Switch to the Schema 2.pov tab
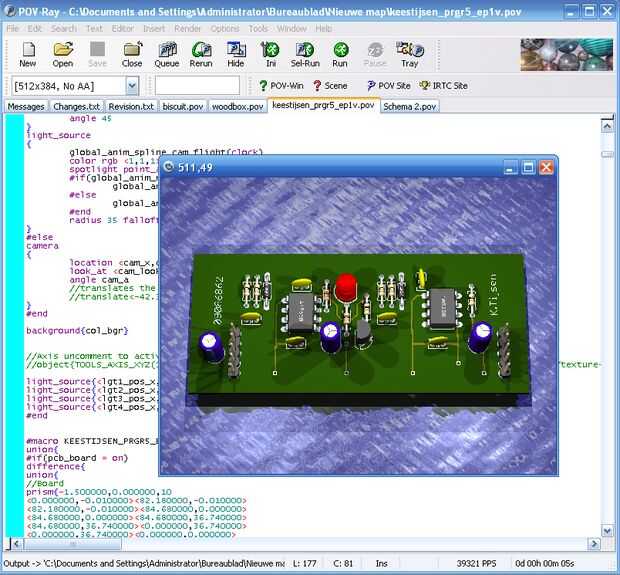 tap(410, 106)
